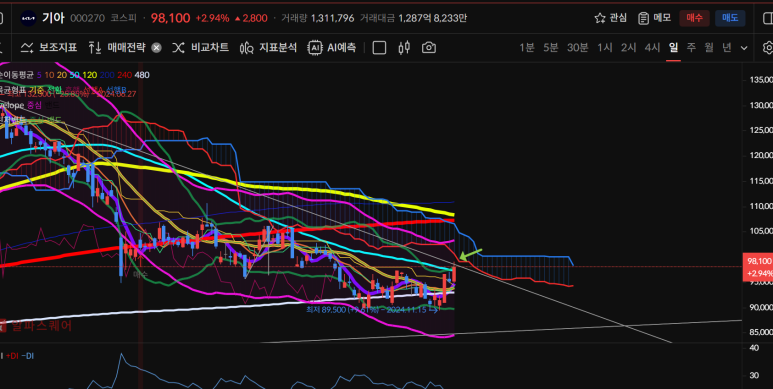Select the 일 daily timeframe
773x389 pixels.
click(673, 48)
